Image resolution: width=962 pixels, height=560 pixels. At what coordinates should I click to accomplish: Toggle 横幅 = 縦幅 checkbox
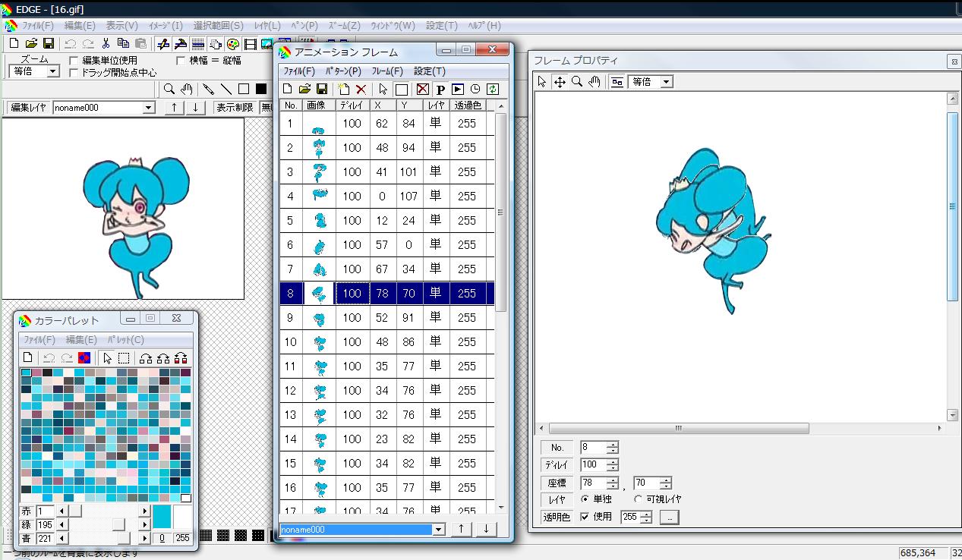click(181, 60)
